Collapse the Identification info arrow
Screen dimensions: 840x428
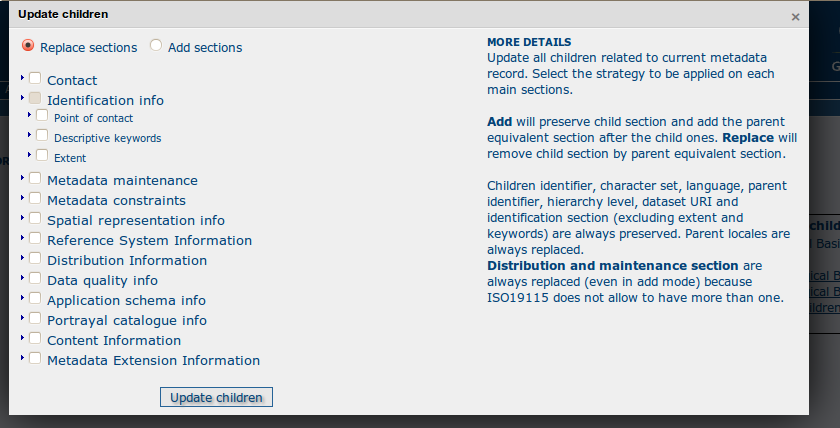22,98
